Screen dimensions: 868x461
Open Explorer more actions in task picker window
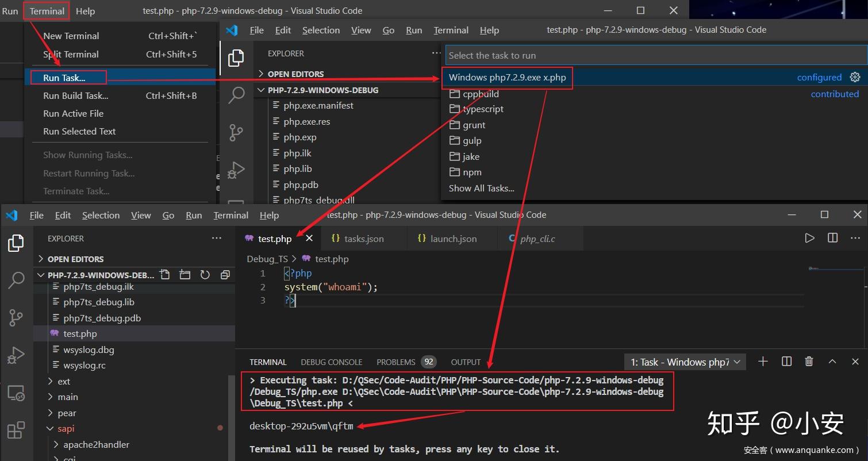pyautogui.click(x=437, y=53)
